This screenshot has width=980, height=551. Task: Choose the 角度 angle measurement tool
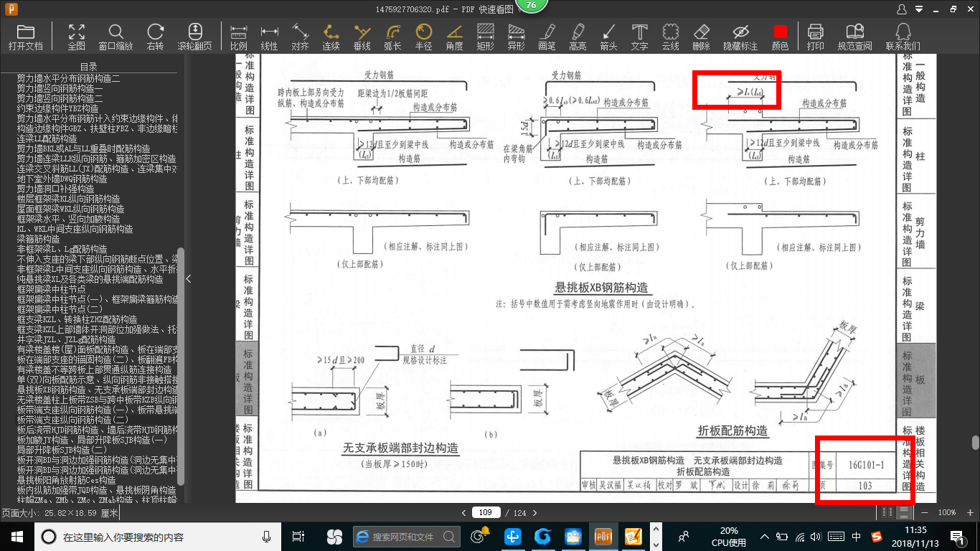coord(454,37)
